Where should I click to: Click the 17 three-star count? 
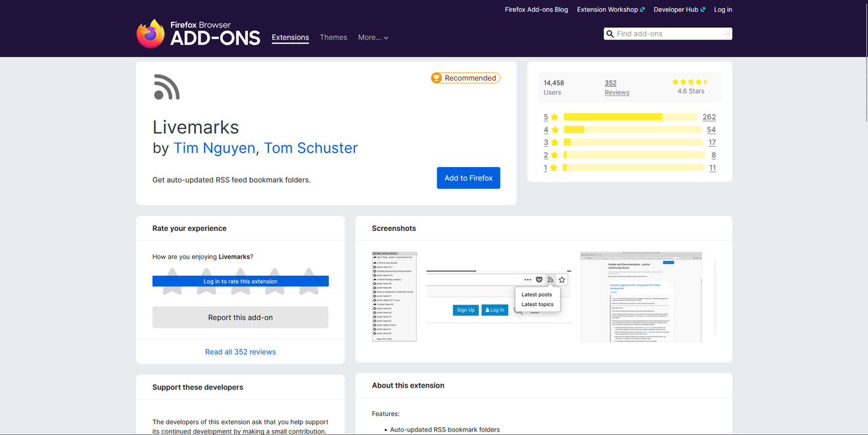712,142
